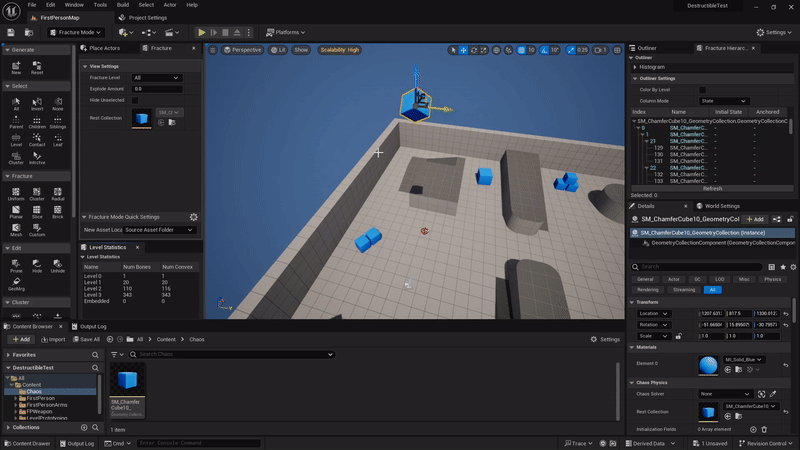Click the Prune edit tool
Screen dimensions: 800x450
[x=16, y=266]
